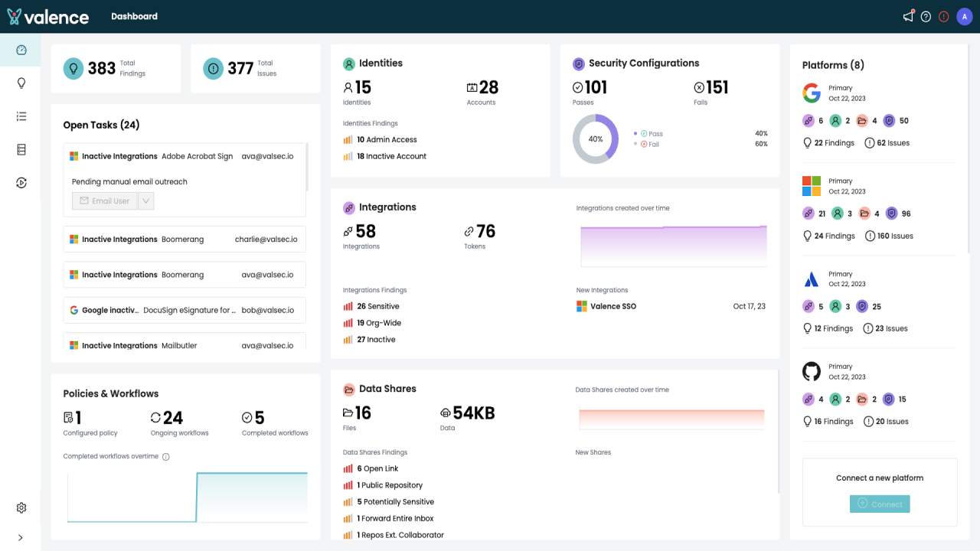Screen dimensions: 980x551
Task: Click the 151 Fails count
Action: click(711, 87)
